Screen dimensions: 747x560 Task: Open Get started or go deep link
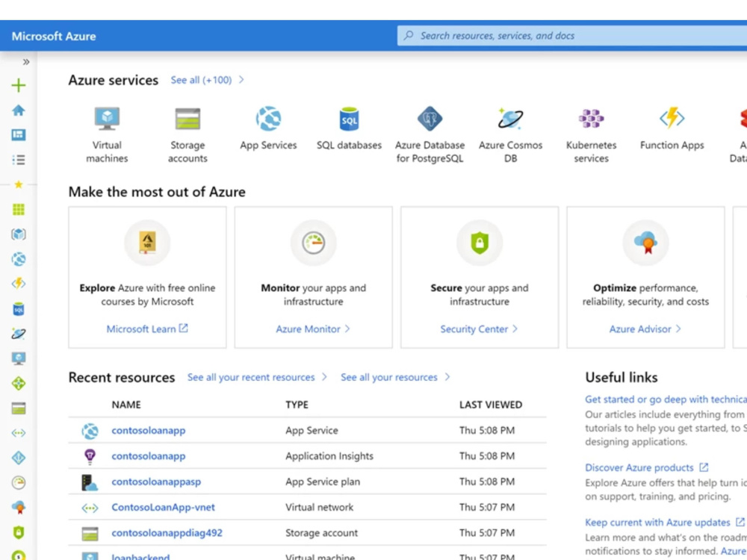(666, 399)
